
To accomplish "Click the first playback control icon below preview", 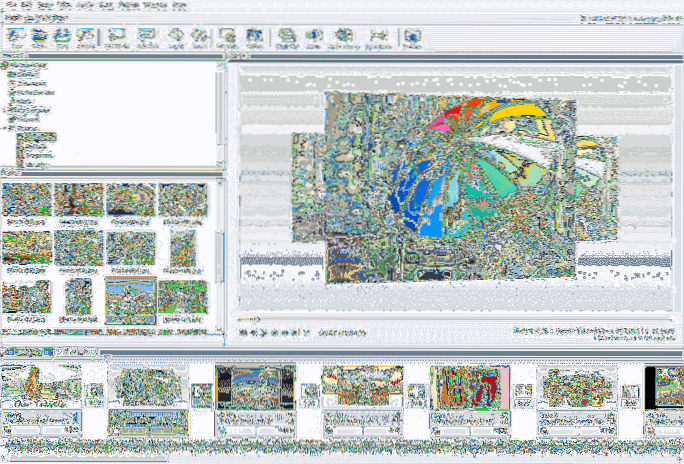I will [243, 331].
